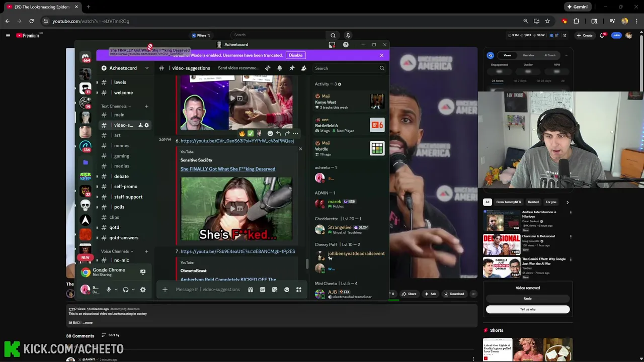644x362 pixels.
Task: Collapse the Text Channels category
Action: pyautogui.click(x=116, y=106)
